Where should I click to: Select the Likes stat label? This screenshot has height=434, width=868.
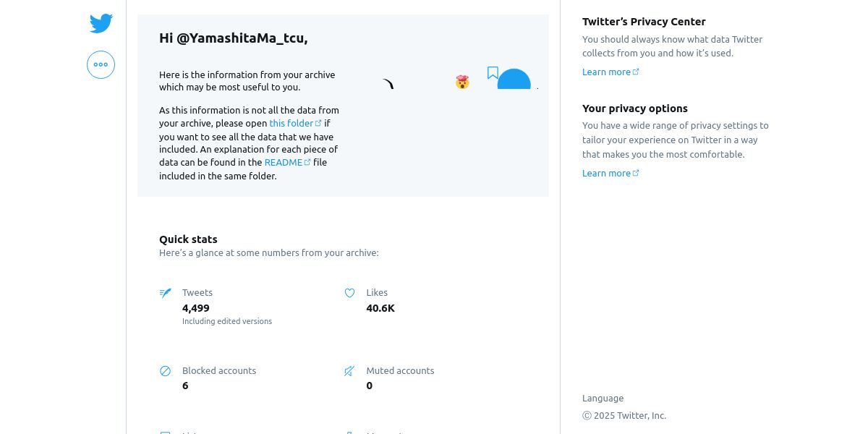coord(377,292)
